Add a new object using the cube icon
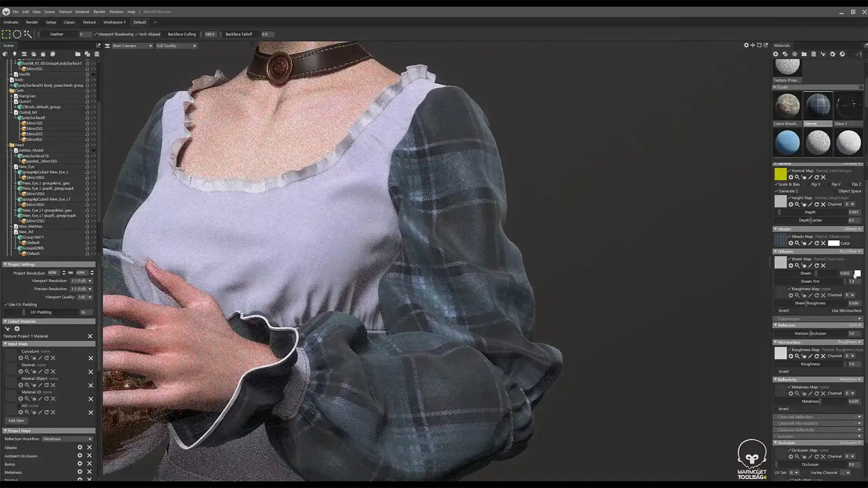Image resolution: width=868 pixels, height=488 pixels. click(x=5, y=54)
